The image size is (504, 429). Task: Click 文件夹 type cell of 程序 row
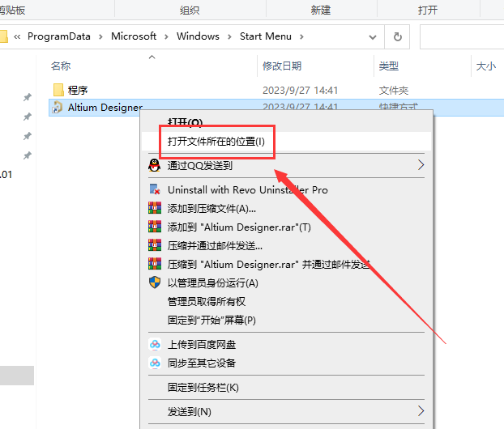click(394, 90)
